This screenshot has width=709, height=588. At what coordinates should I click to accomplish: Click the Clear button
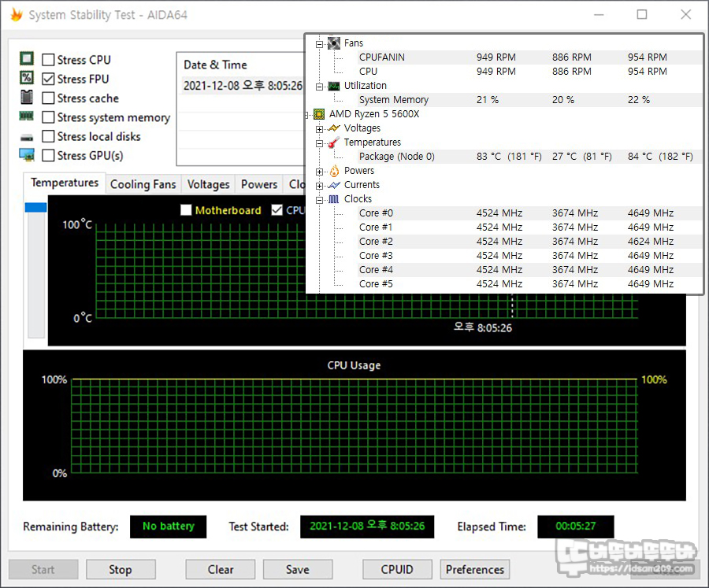click(221, 569)
